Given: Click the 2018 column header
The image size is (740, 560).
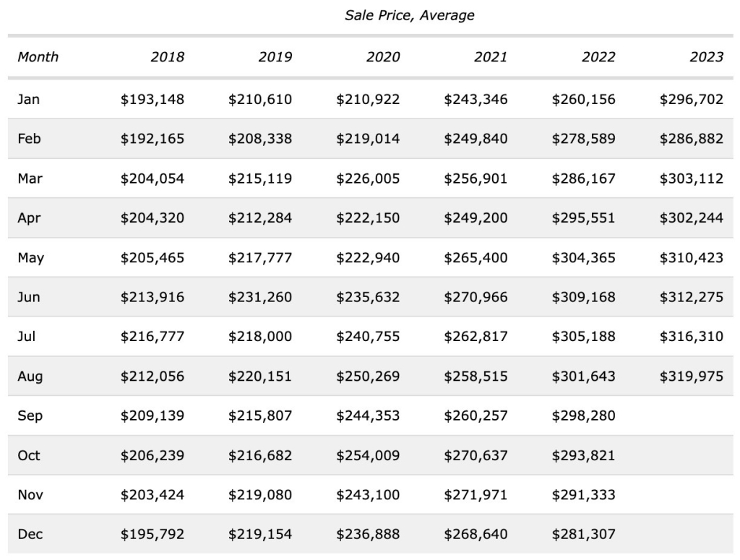Looking at the screenshot, I should (167, 57).
